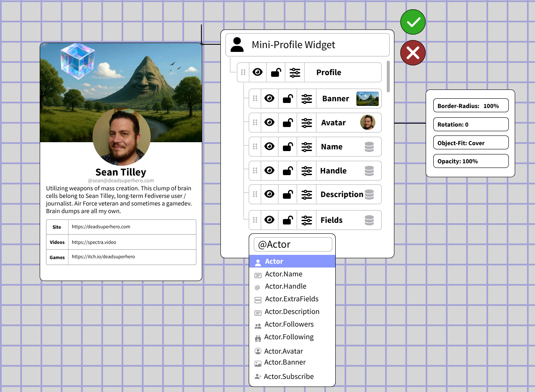Click the database icon on Description row
The height and width of the screenshot is (392, 535).
click(369, 195)
